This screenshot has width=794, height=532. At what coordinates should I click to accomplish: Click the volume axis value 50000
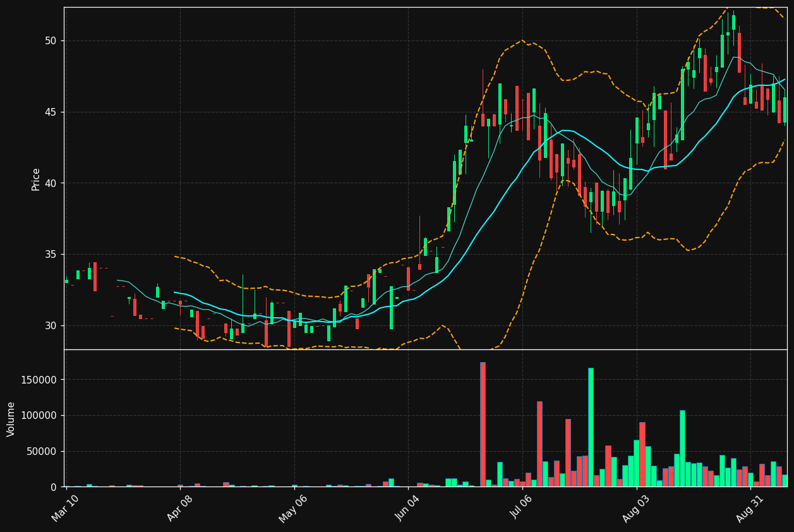42,452
